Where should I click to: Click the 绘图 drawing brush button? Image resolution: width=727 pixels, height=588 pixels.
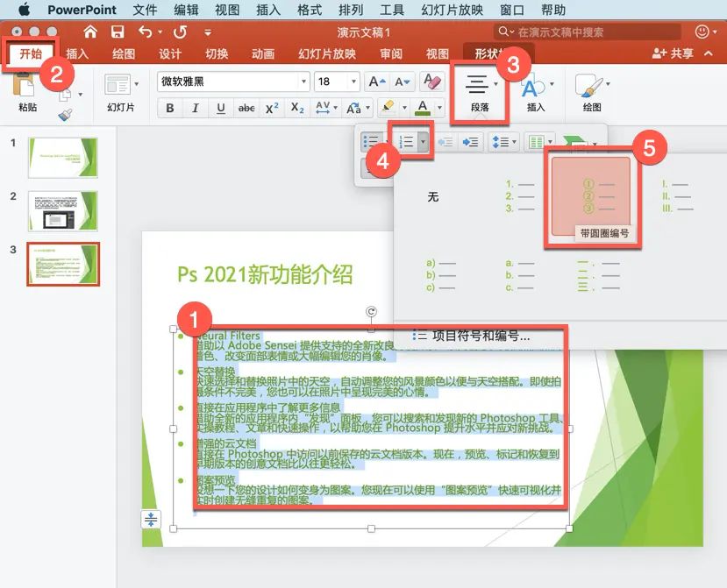[x=592, y=94]
